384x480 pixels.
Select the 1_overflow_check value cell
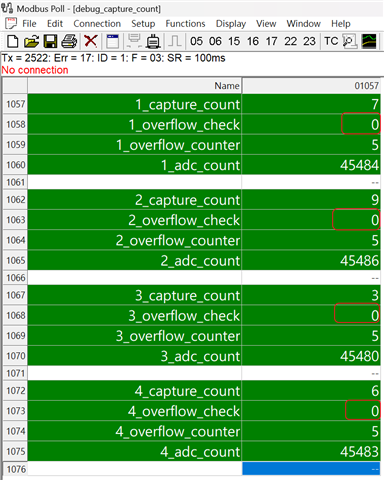311,124
